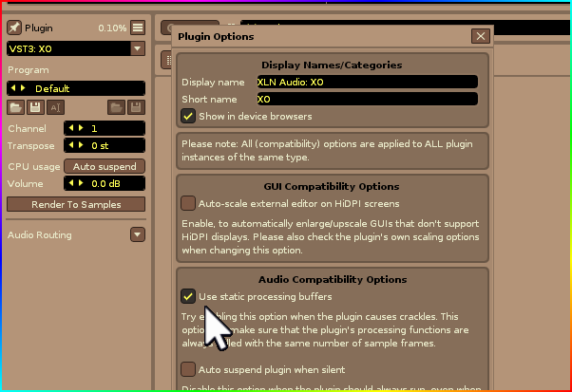Click the Please note compatibility options text
Image resolution: width=572 pixels, height=392 pixels.
327,151
